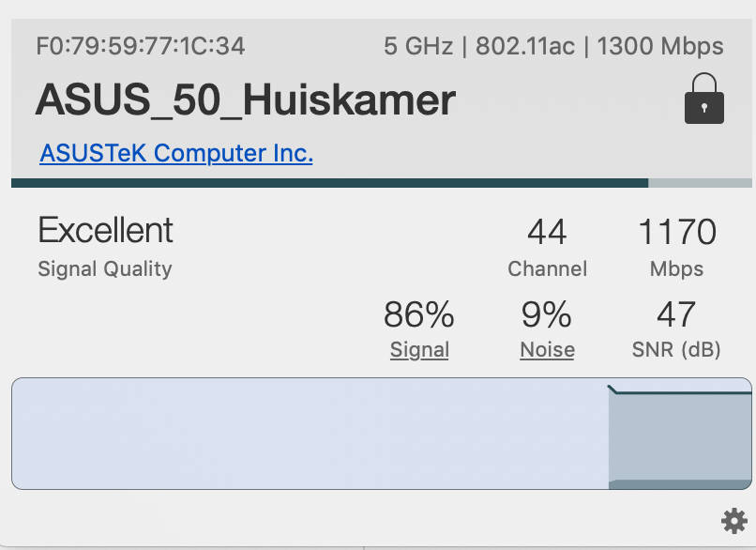The height and width of the screenshot is (550, 756).
Task: Click the 802.11ac protocol label
Action: tap(525, 46)
